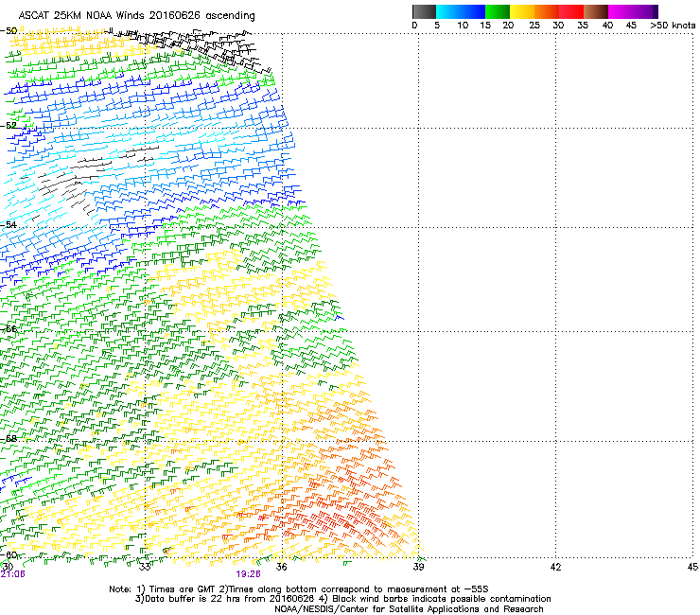Click the 21:06 swath time label

pyautogui.click(x=13, y=574)
